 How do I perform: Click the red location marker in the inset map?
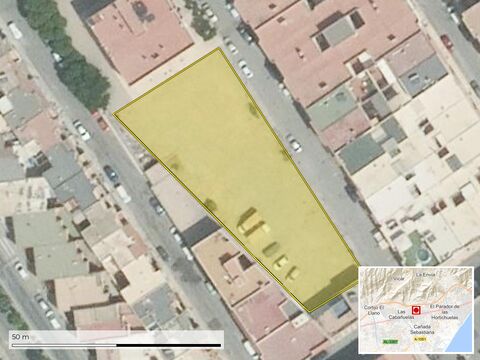[416, 310]
